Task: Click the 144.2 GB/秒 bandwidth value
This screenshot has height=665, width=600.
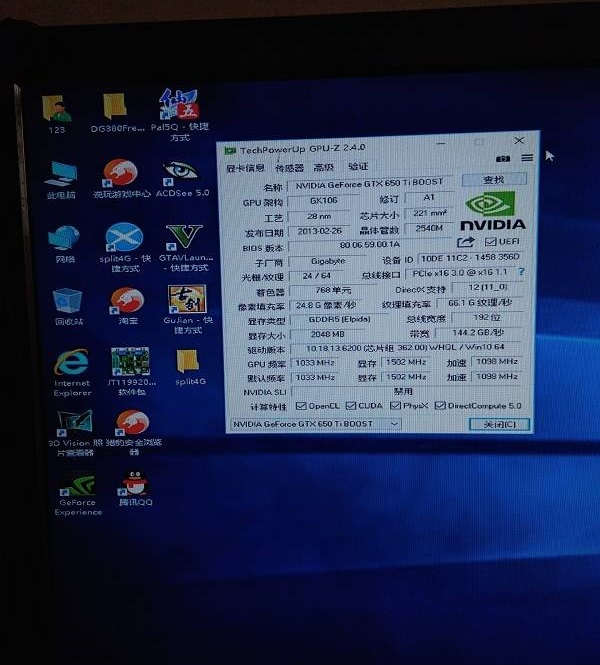Action: click(x=478, y=332)
